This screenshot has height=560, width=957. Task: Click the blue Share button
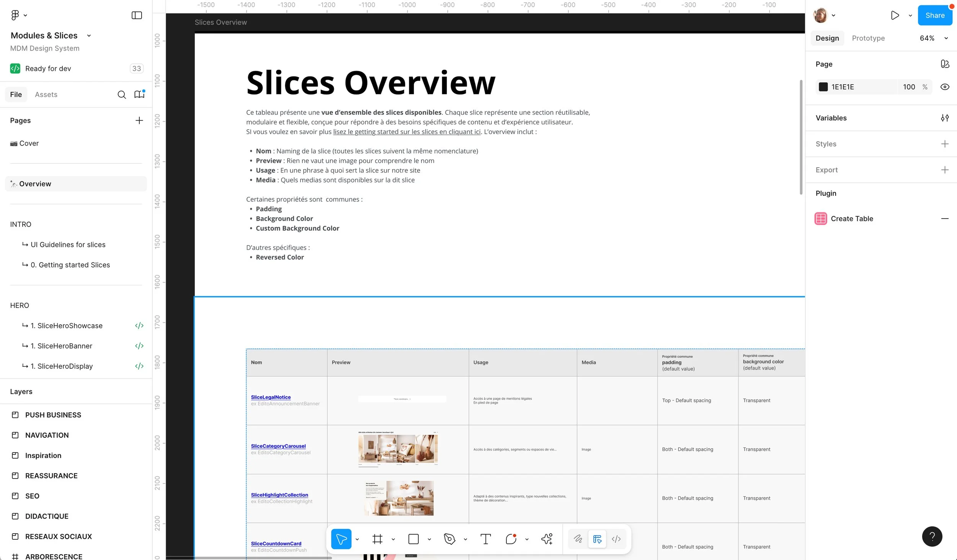pos(934,15)
